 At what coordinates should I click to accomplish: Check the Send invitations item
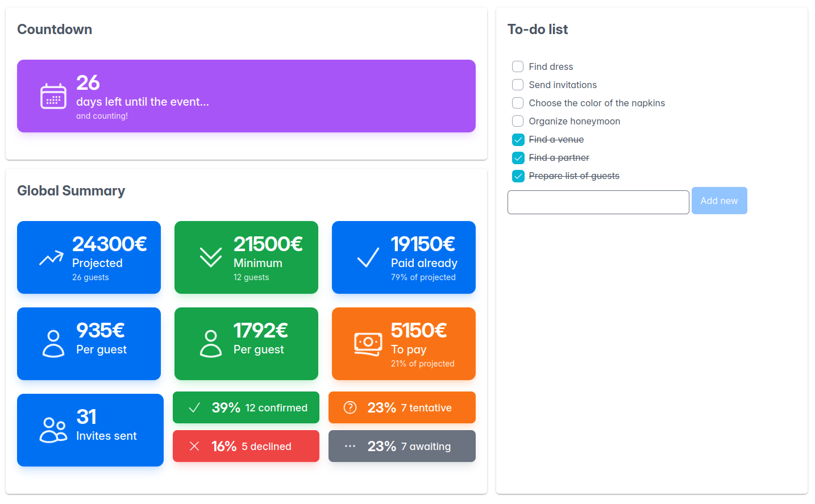[517, 85]
